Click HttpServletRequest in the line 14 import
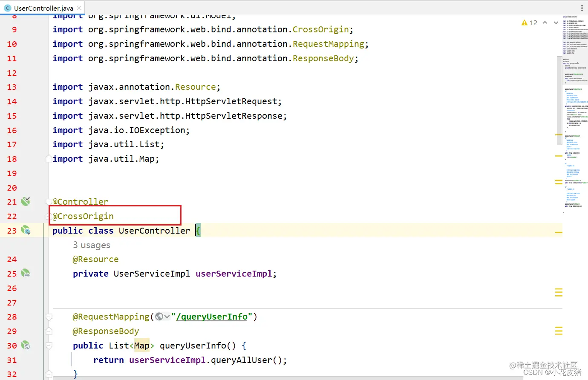588x380 pixels. click(x=231, y=101)
